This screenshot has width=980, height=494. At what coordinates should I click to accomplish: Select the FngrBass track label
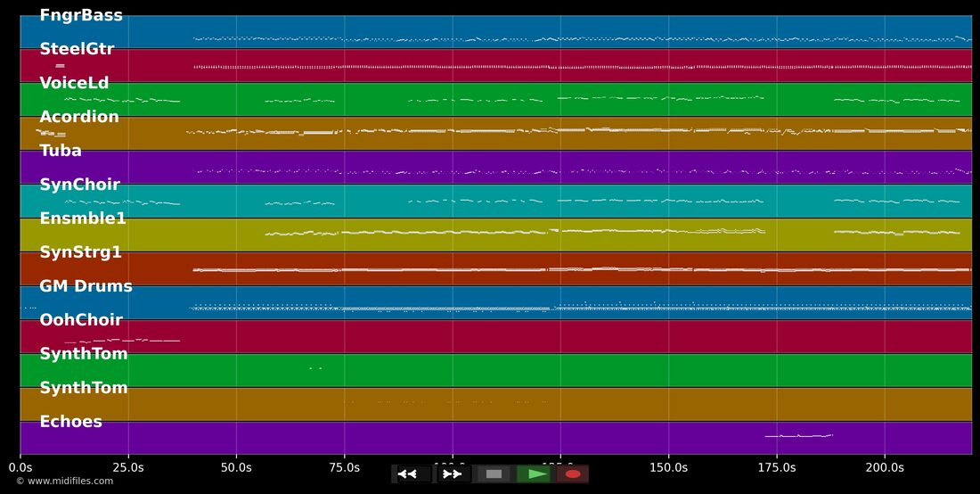81,16
